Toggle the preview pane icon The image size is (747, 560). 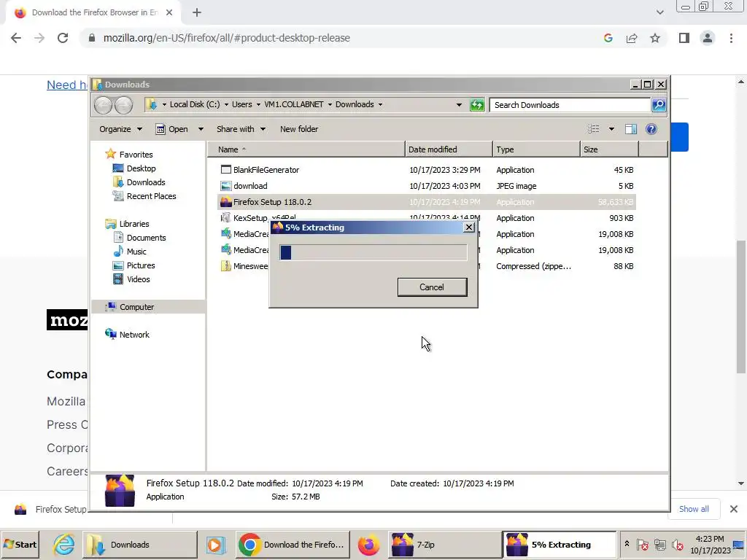coord(631,129)
